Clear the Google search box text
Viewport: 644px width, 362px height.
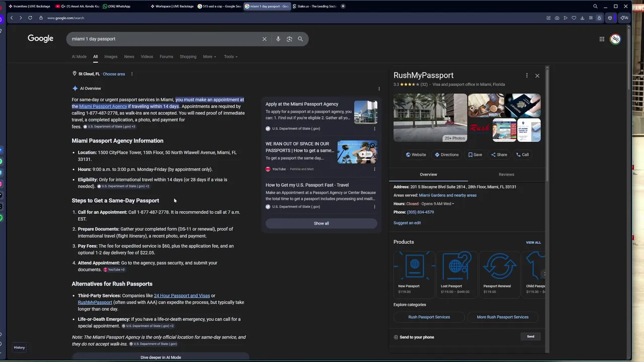tap(264, 39)
